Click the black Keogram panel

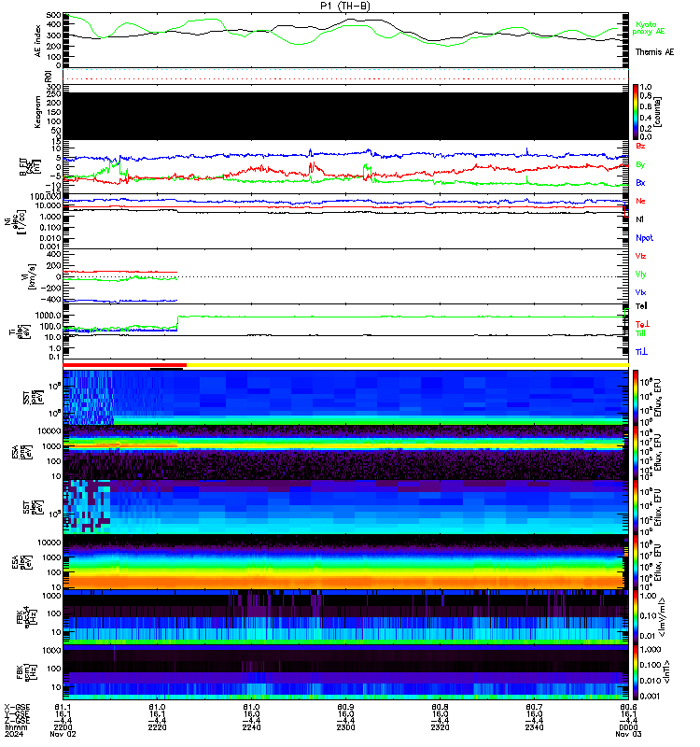[x=345, y=116]
